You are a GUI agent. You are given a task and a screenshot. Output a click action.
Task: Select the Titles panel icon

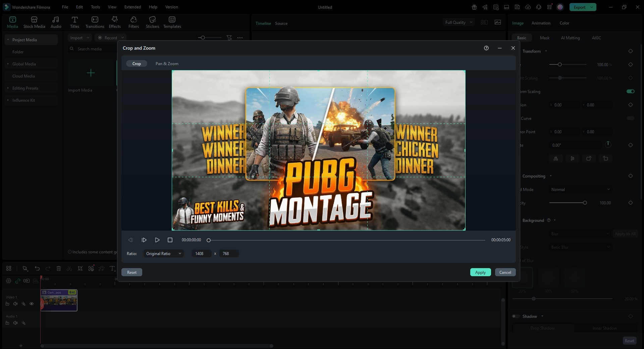tap(74, 22)
